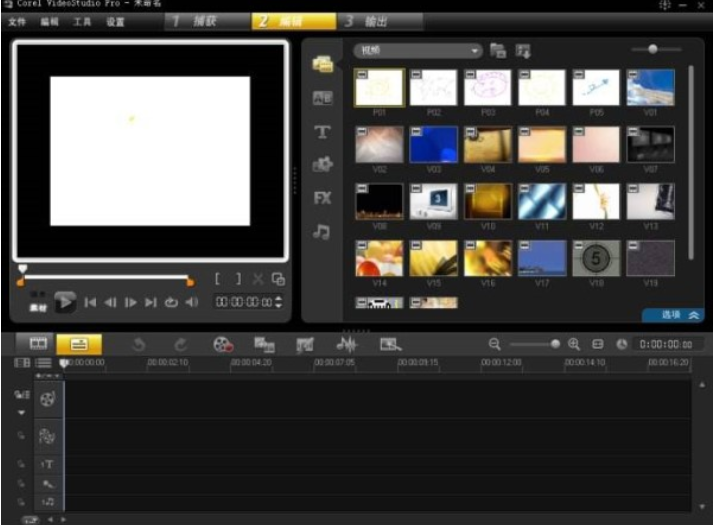Open the 工具 menu
This screenshot has height=525, width=716.
point(82,21)
